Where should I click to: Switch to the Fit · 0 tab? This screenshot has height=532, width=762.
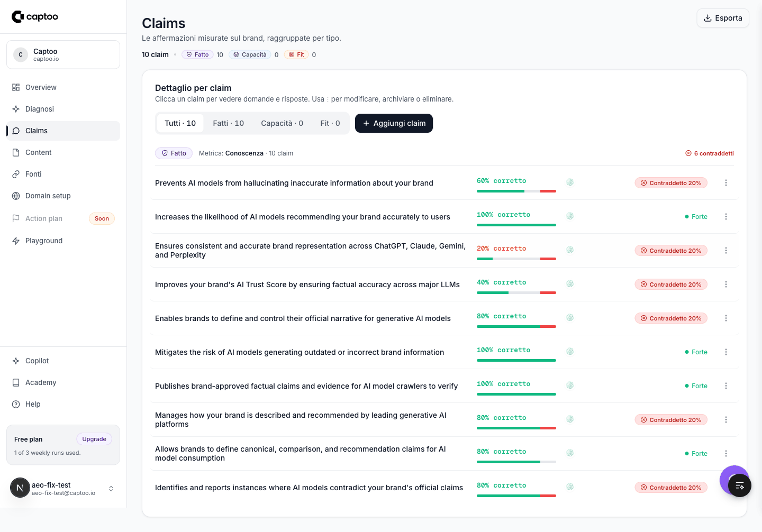click(x=330, y=123)
